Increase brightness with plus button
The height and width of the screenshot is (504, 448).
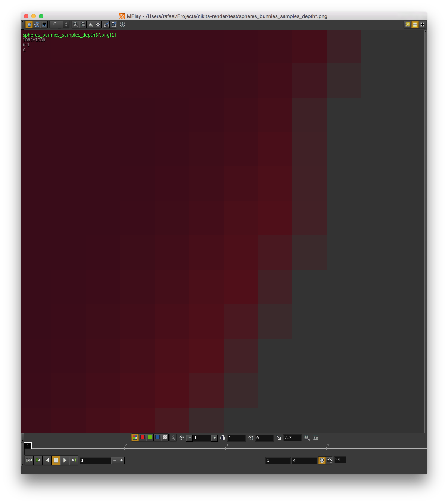pos(215,438)
